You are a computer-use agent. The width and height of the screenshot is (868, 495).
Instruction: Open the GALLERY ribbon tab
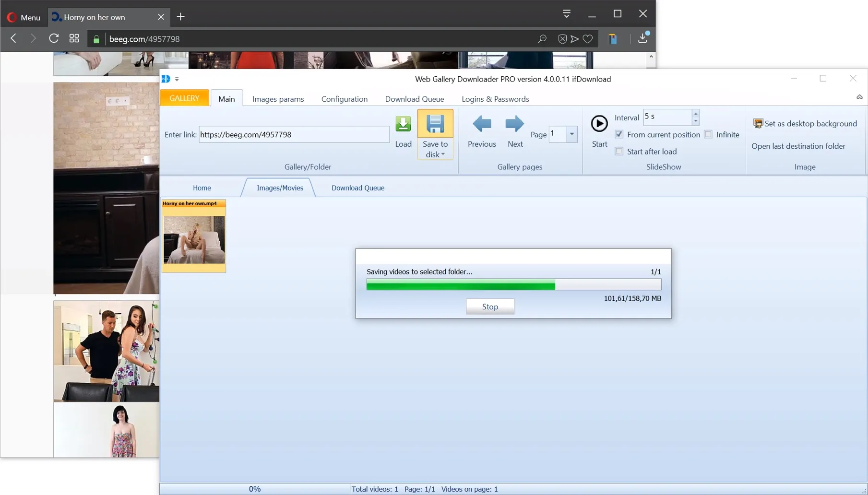tap(184, 98)
